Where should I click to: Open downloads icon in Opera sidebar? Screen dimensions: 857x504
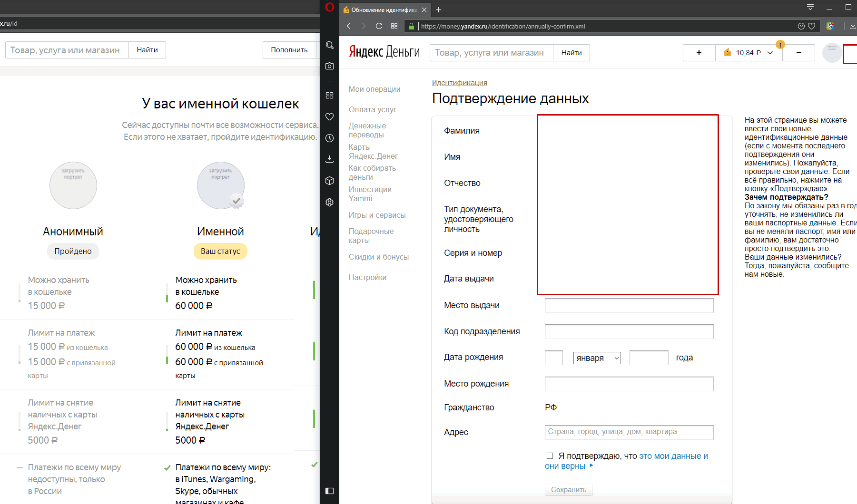coord(329,159)
